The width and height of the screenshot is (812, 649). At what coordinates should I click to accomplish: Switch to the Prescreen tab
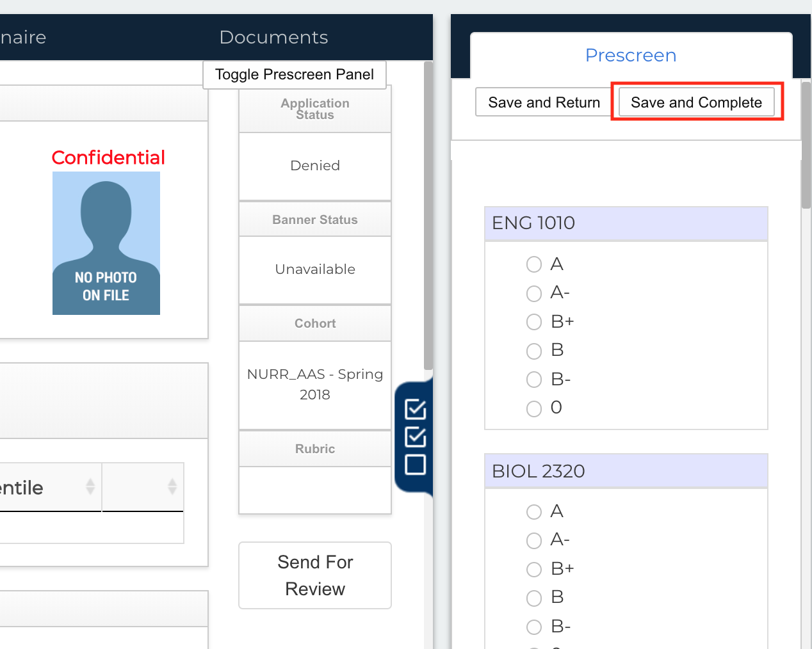coord(631,56)
